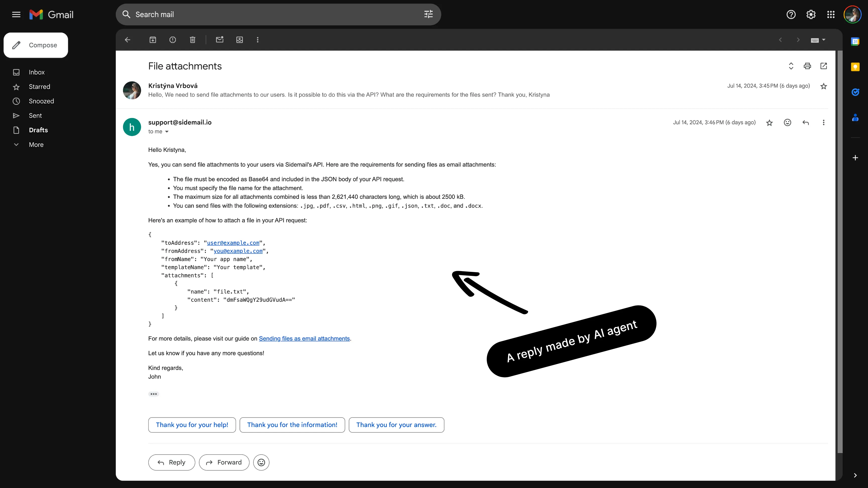868x488 pixels.
Task: Star the support@sidemail.io reply
Action: (770, 123)
